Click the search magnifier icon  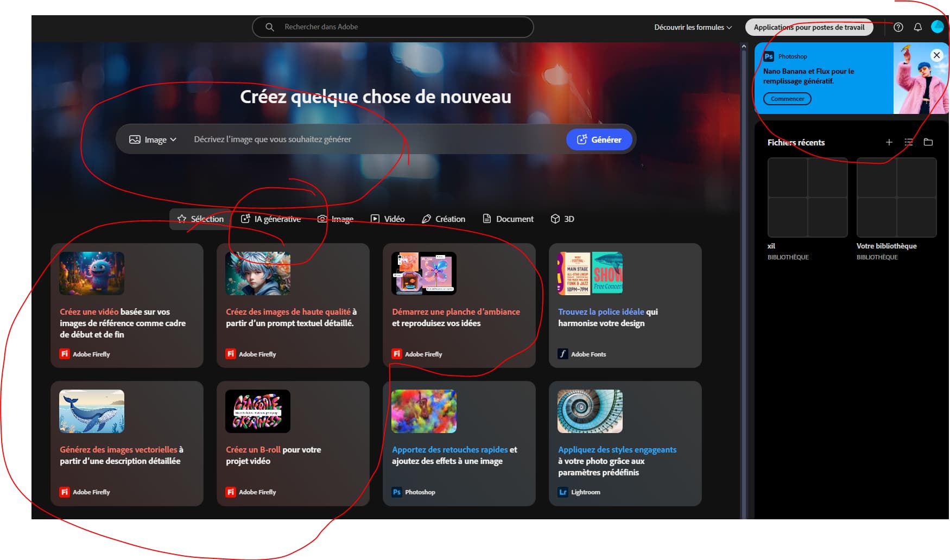tap(270, 27)
